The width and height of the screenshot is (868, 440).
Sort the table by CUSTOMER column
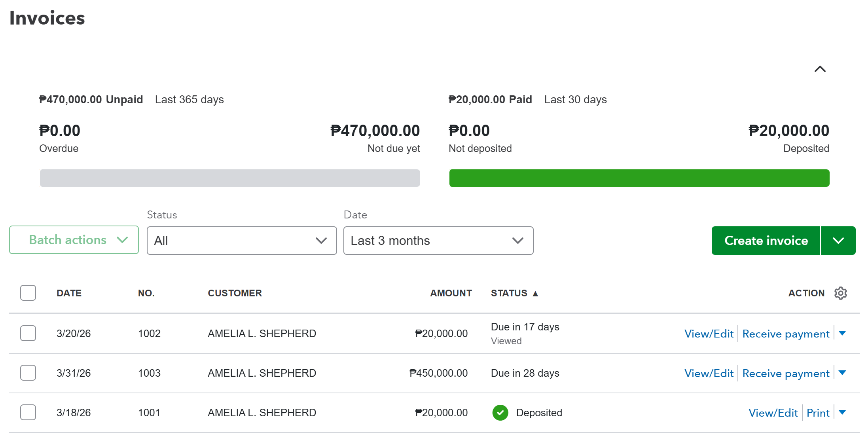[x=235, y=293]
